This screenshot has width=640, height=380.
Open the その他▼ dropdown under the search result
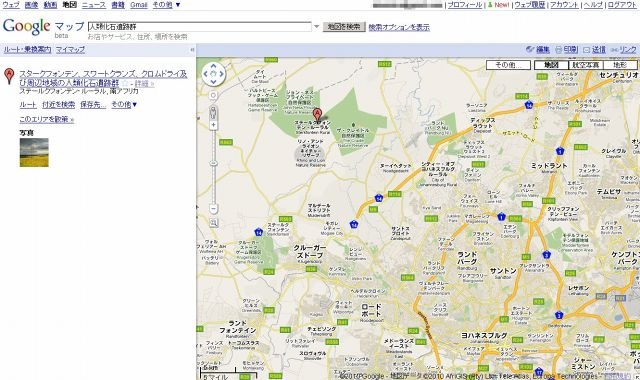[124, 104]
